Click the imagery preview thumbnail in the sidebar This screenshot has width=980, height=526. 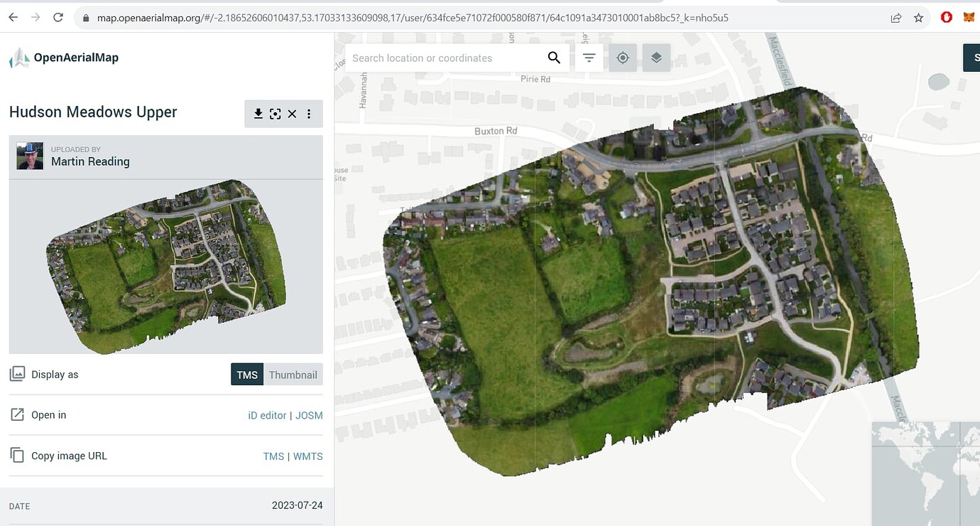(x=165, y=265)
